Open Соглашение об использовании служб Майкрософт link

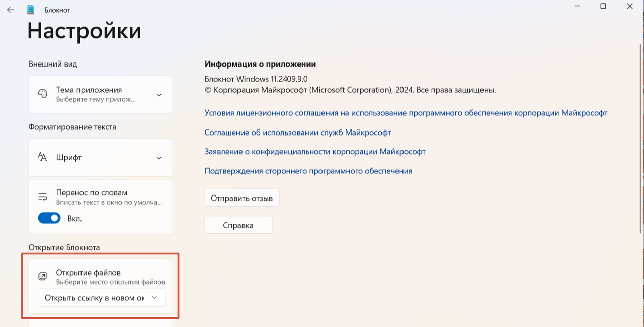(x=298, y=133)
